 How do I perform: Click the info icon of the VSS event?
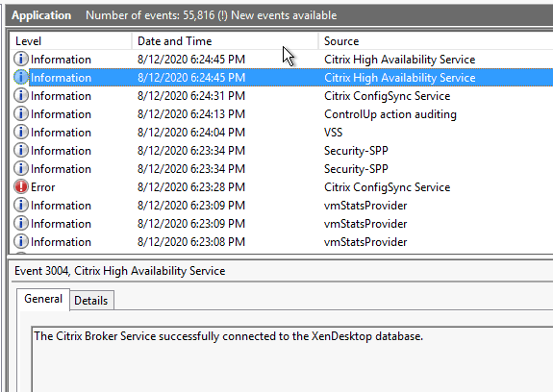point(21,132)
